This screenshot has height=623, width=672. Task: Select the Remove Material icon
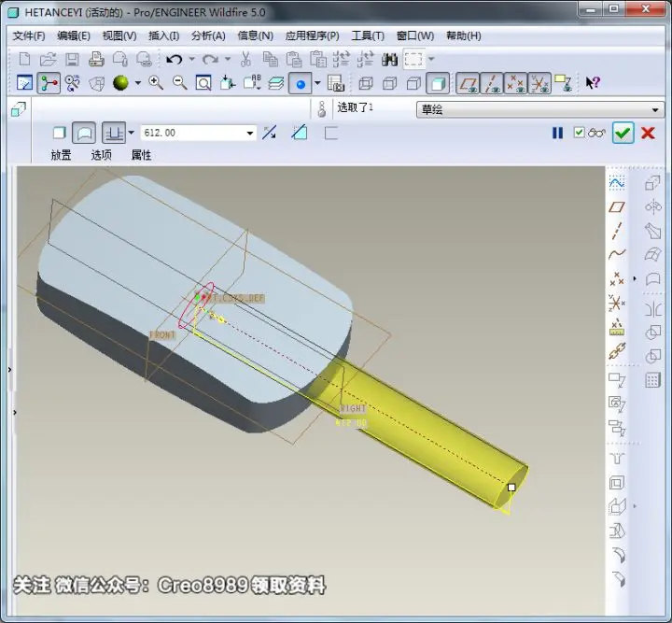[x=300, y=133]
